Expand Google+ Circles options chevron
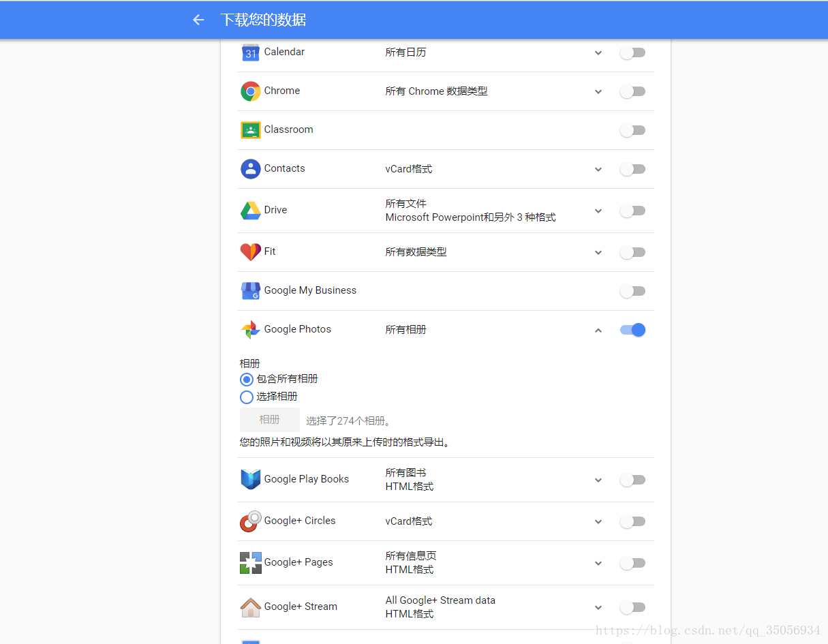The image size is (828, 644). (598, 521)
